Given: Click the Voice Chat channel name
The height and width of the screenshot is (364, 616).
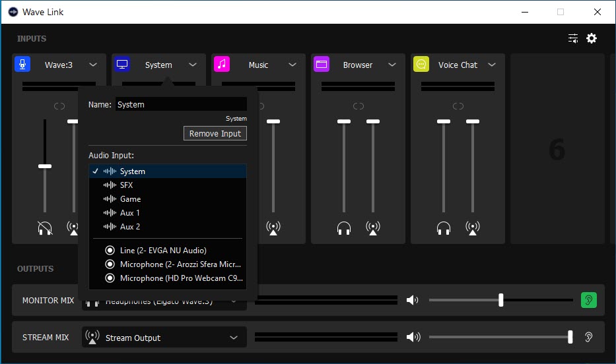Looking at the screenshot, I should (x=458, y=65).
